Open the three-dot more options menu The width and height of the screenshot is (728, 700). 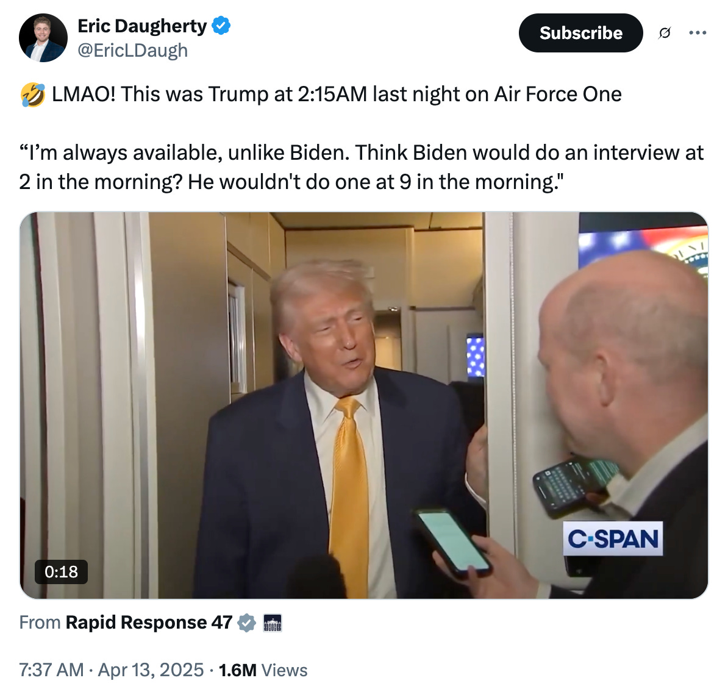698,33
